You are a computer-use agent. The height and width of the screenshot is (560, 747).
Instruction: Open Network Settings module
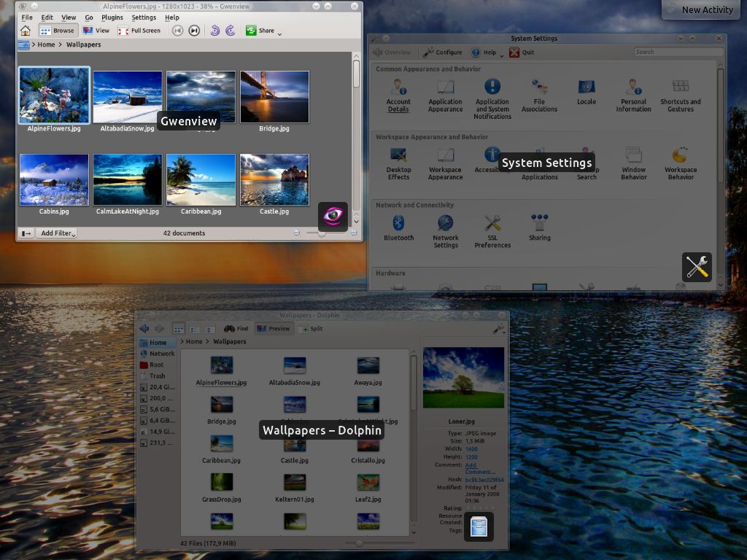(446, 231)
